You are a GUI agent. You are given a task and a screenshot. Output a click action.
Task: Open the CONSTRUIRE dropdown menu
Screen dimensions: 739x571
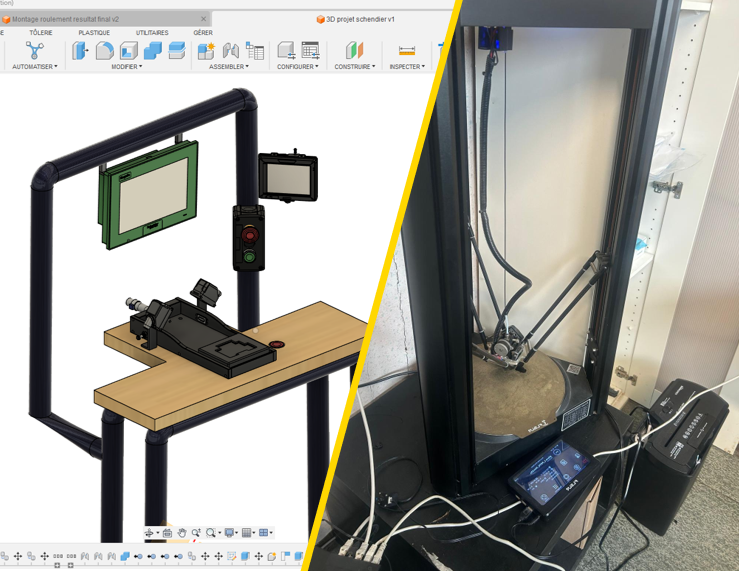355,66
